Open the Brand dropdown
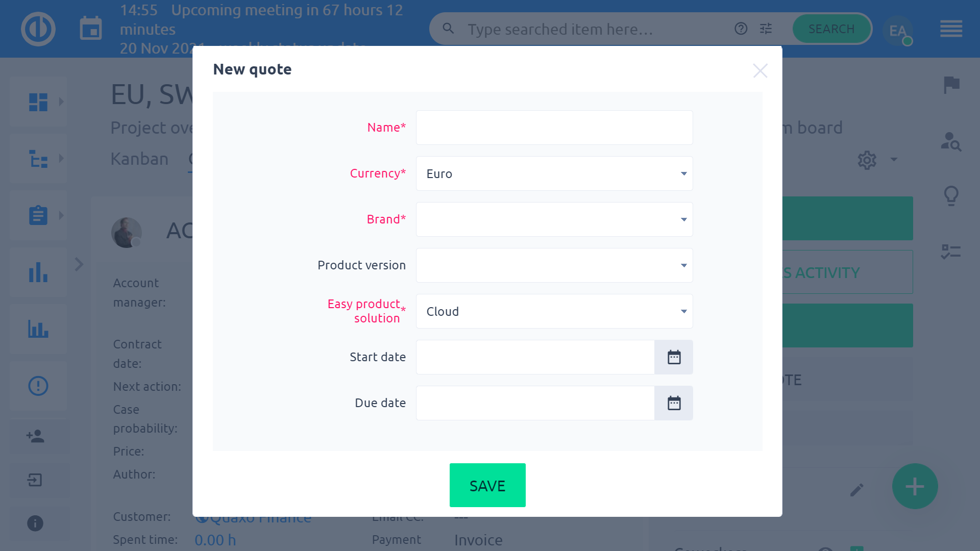Screen dimensions: 980x551 tap(554, 219)
